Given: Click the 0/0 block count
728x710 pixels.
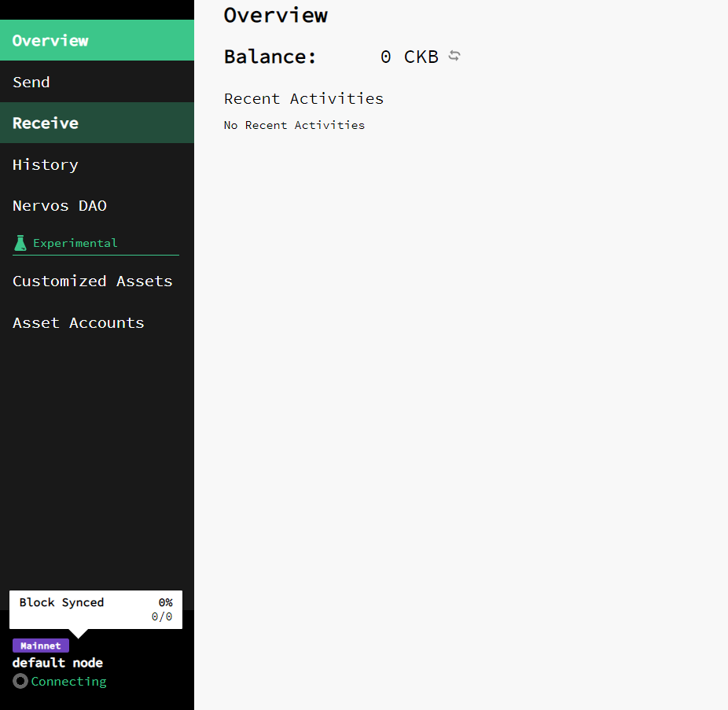Looking at the screenshot, I should [x=162, y=616].
